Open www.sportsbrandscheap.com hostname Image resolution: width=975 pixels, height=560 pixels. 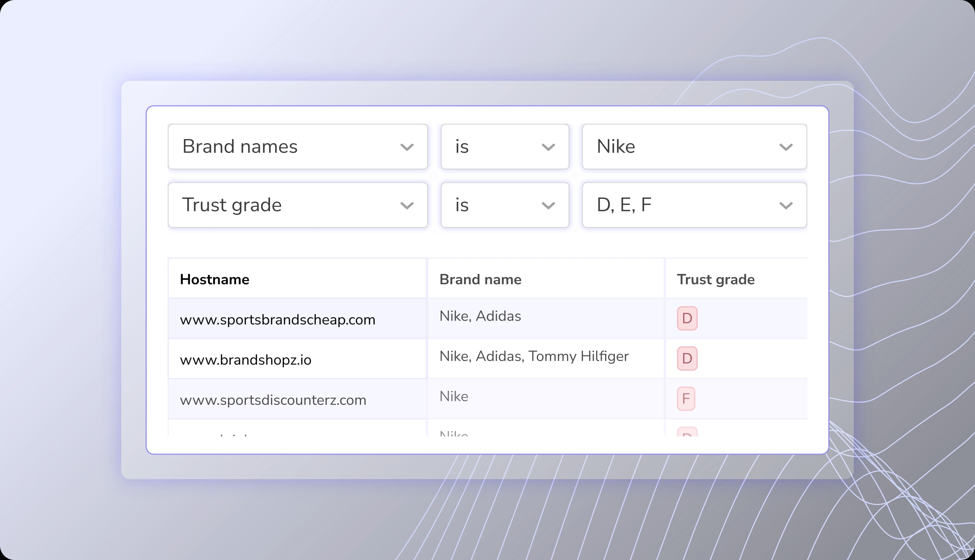tap(277, 320)
